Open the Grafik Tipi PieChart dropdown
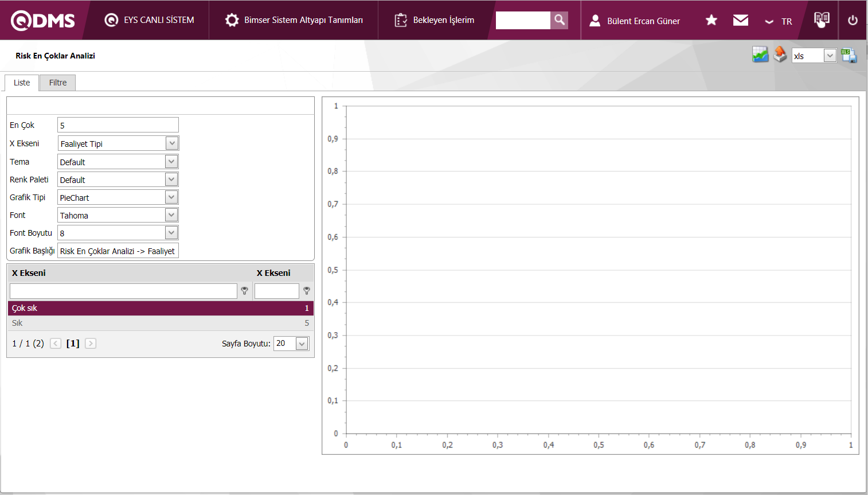 coord(171,197)
